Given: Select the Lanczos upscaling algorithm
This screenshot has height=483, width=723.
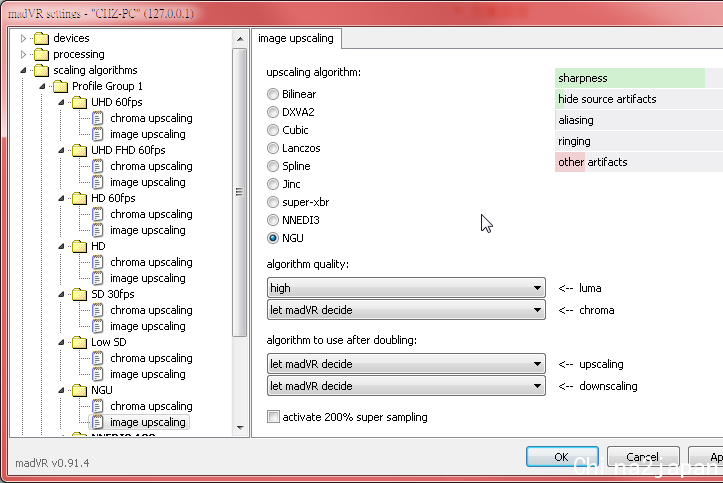Looking at the screenshot, I should (273, 148).
